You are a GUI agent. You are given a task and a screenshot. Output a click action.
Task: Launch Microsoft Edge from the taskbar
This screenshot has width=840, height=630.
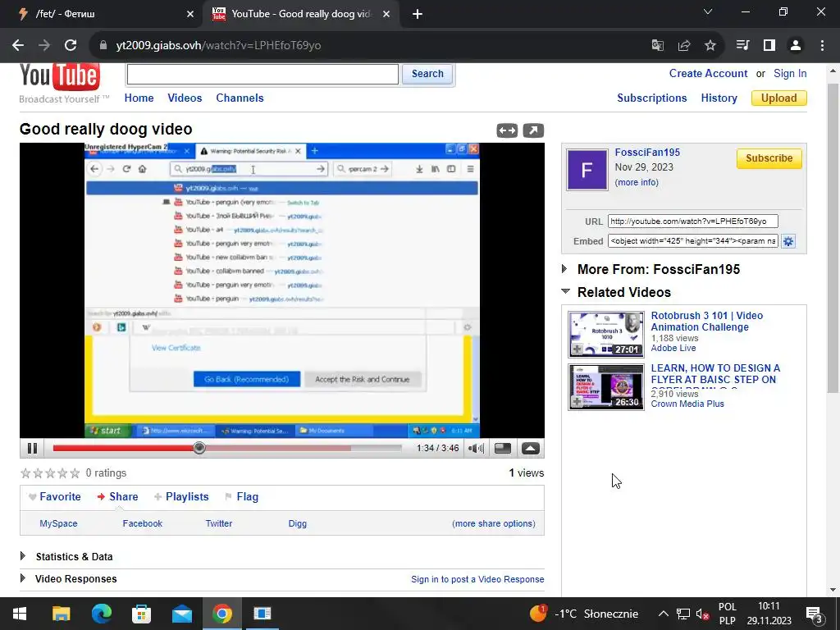click(101, 614)
